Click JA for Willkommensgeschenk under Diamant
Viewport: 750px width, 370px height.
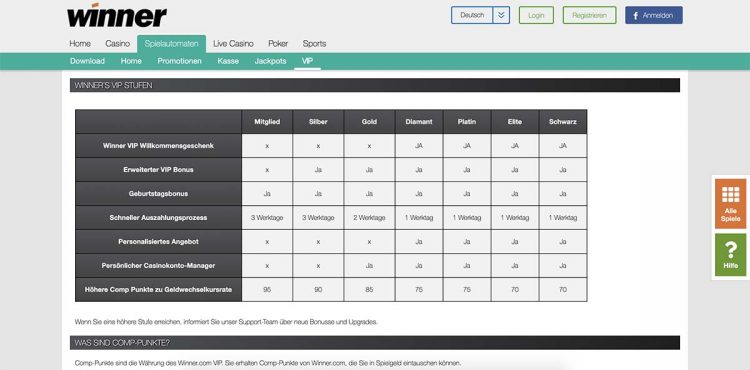419,146
